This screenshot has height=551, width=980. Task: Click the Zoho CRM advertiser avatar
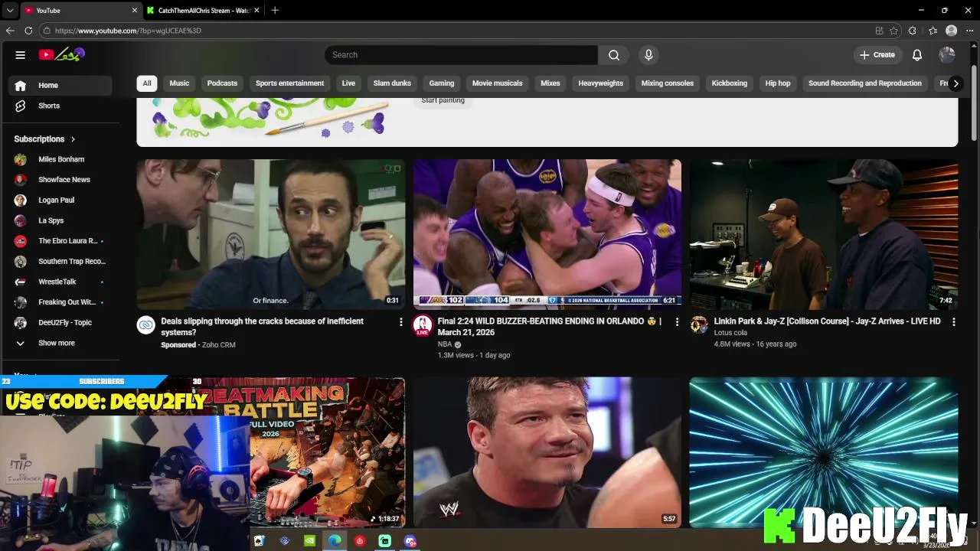tap(146, 325)
